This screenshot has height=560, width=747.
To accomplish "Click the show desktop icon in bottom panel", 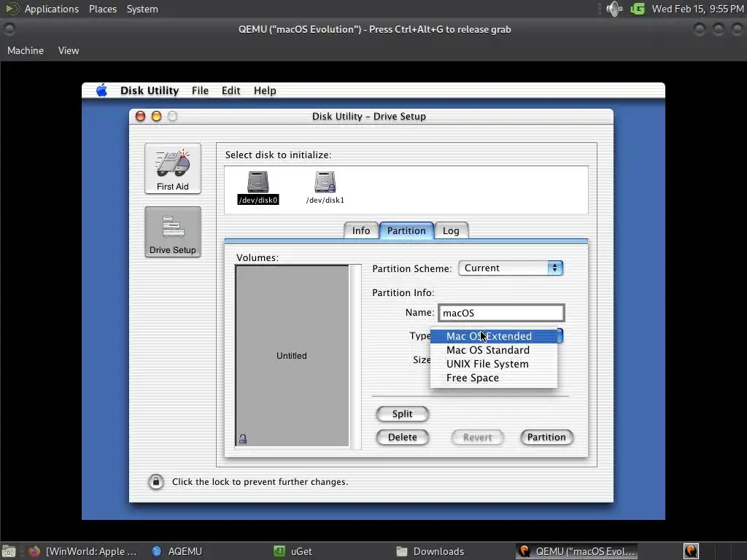I will [x=9, y=551].
